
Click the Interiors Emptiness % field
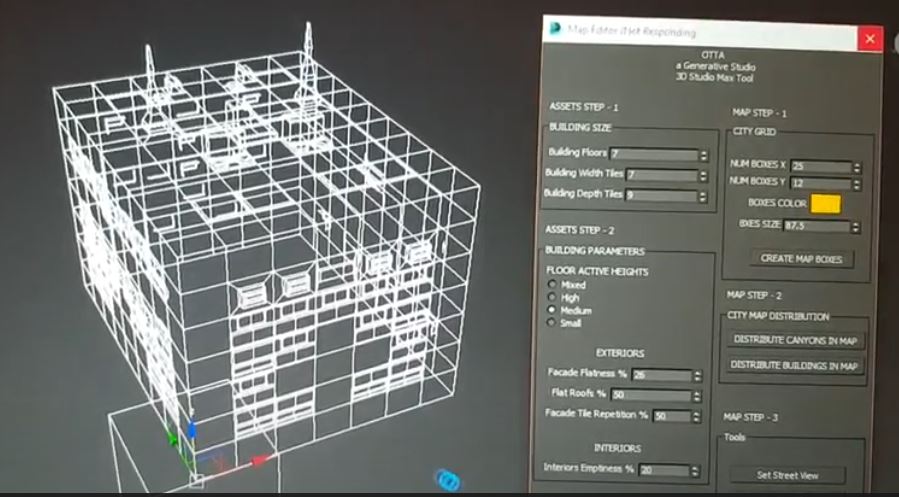664,470
